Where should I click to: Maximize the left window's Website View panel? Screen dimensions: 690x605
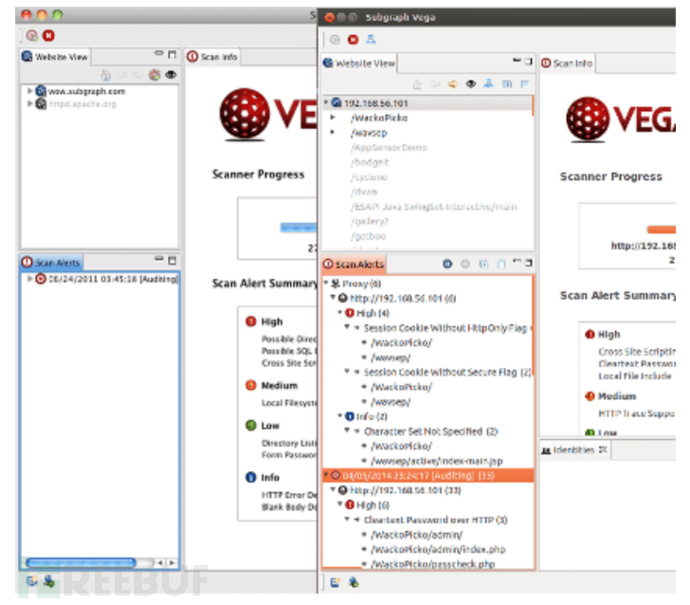(x=172, y=54)
